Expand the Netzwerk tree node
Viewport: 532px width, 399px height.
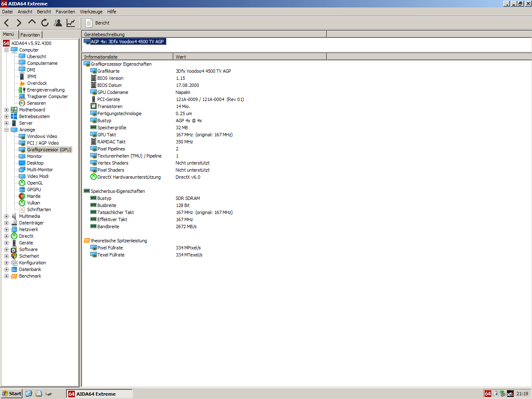(x=7, y=229)
